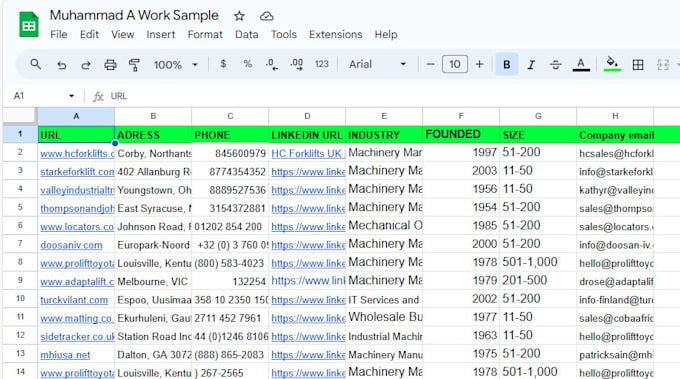Select the size cell 201-500
Viewport: 680px width, 379px height.
[x=538, y=281]
